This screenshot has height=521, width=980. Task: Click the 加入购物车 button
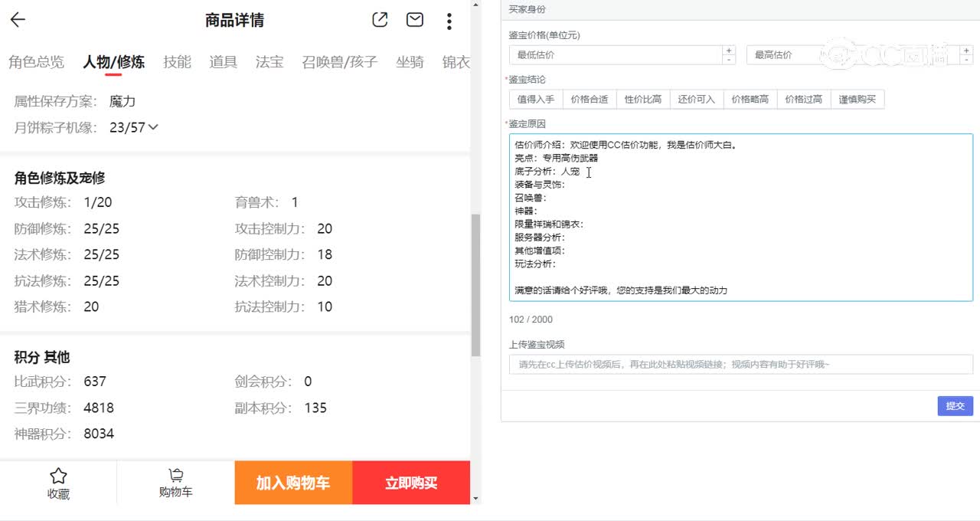coord(293,483)
